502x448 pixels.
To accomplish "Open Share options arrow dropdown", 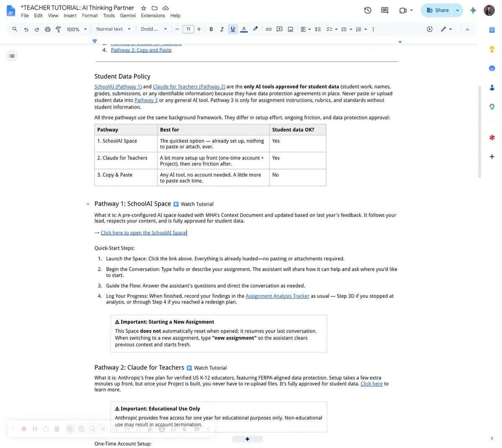I will point(457,10).
